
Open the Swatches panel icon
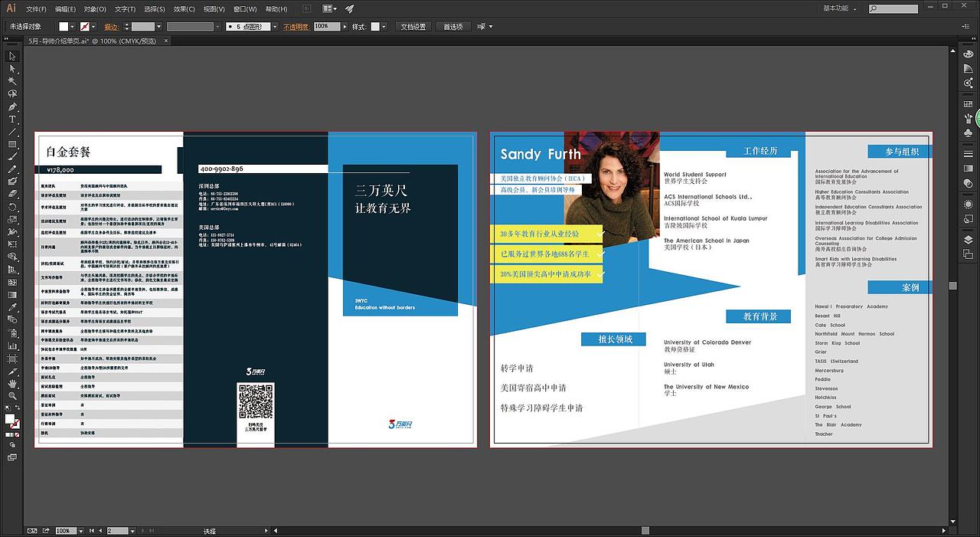click(968, 104)
